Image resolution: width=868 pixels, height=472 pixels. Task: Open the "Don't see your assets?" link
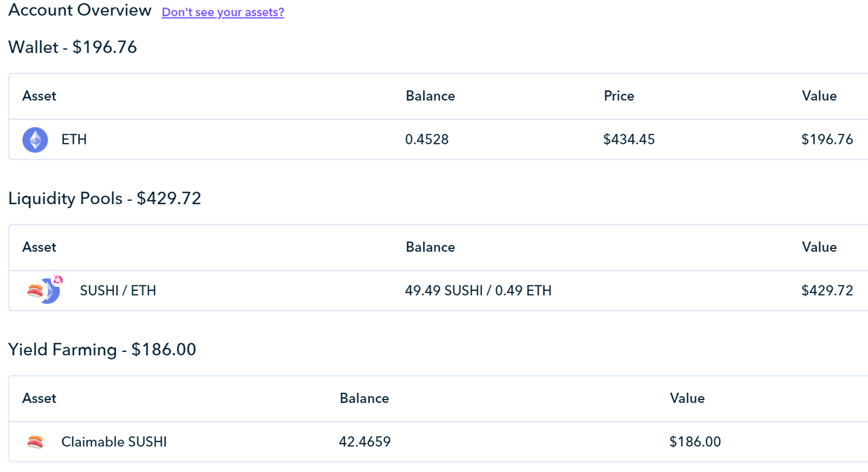(x=223, y=12)
